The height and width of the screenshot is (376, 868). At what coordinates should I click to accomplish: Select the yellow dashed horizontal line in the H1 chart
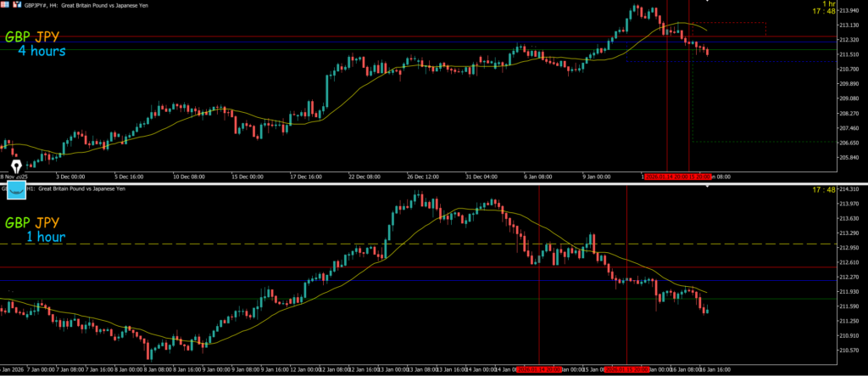point(254,244)
